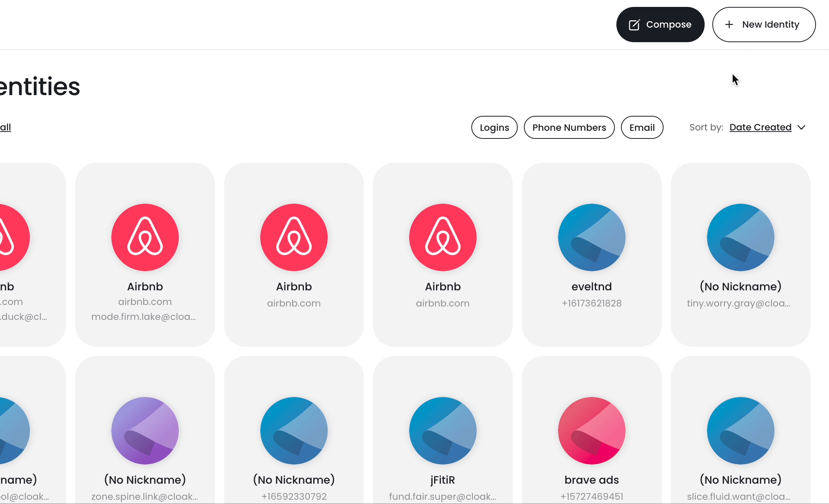The width and height of the screenshot is (829, 504).
Task: Open the tiny.worry.gray identity avatar
Action: coord(740,237)
